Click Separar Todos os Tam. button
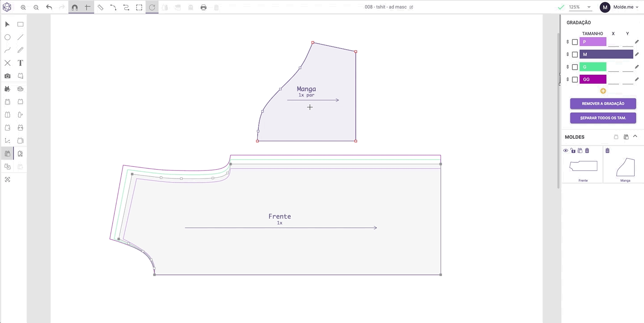Viewport: 644px width, 323px height. tap(603, 118)
